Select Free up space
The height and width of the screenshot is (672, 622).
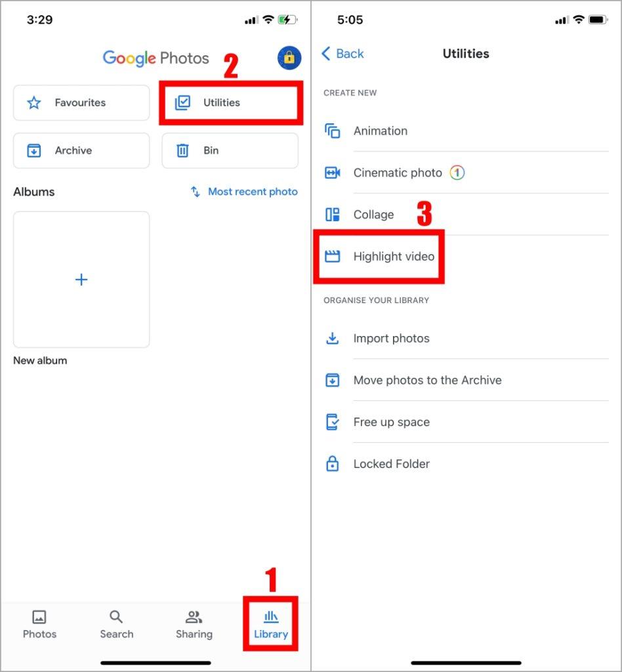466,422
